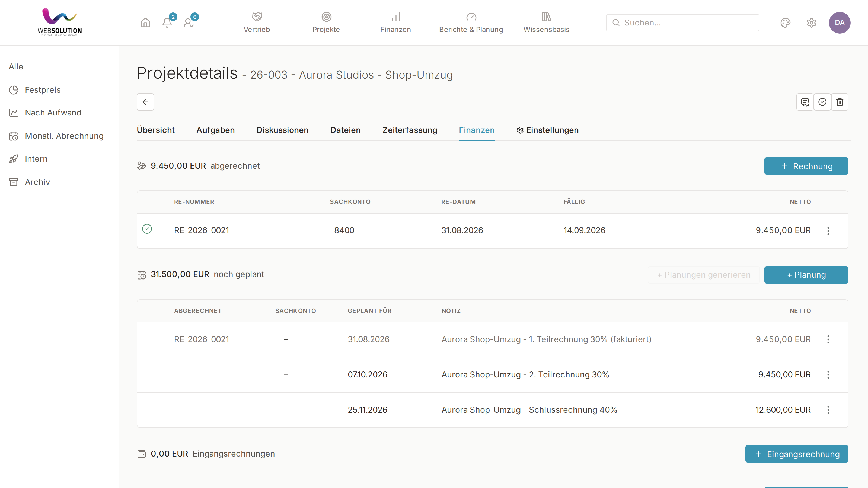Open the notifications bell

[x=167, y=23]
